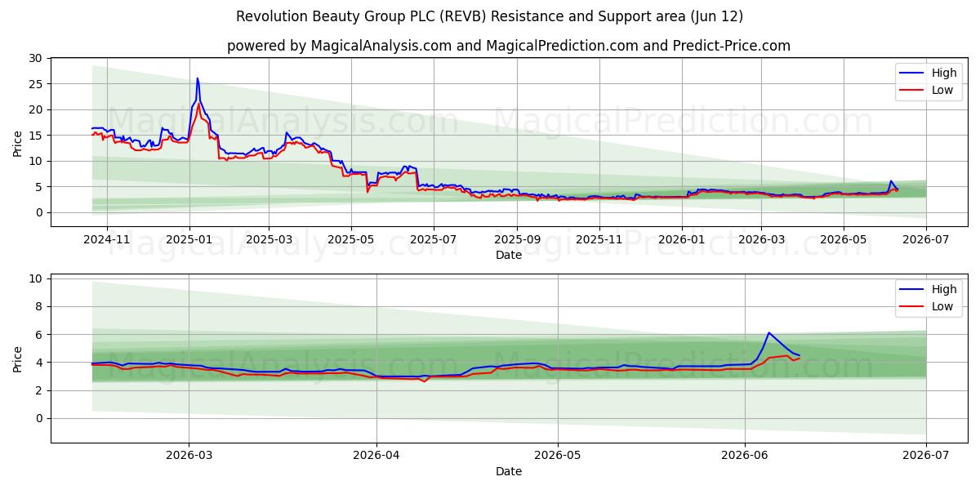Click the '2025-11' date tick label

tap(599, 240)
